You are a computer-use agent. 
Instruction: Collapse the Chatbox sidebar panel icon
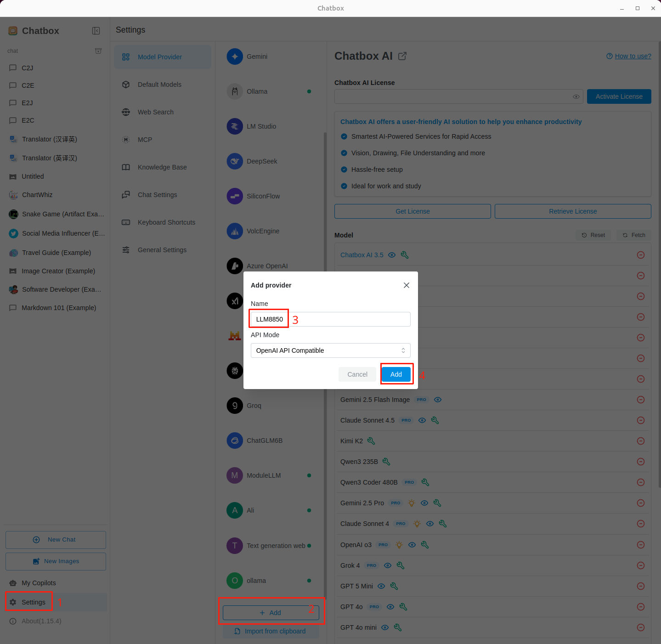pyautogui.click(x=96, y=31)
